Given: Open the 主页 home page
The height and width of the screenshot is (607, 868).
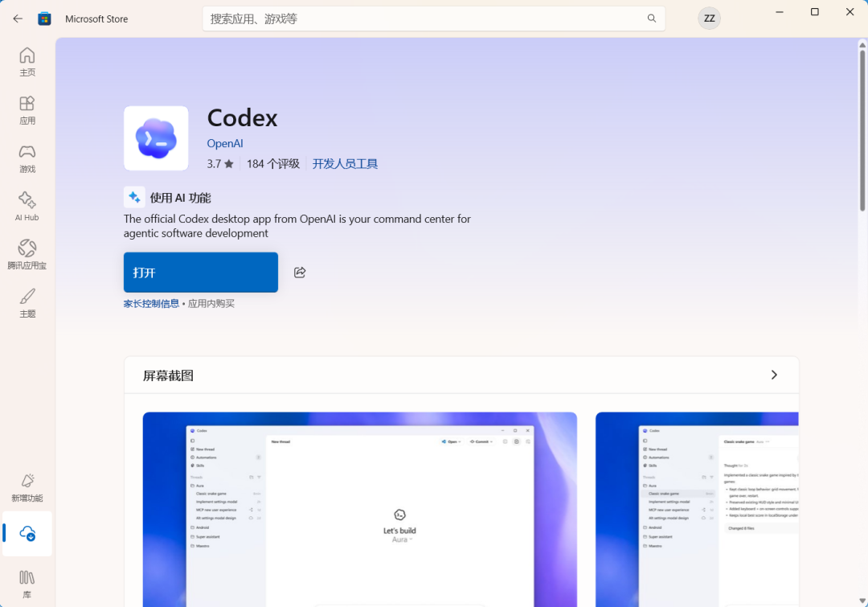Looking at the screenshot, I should pos(27,62).
